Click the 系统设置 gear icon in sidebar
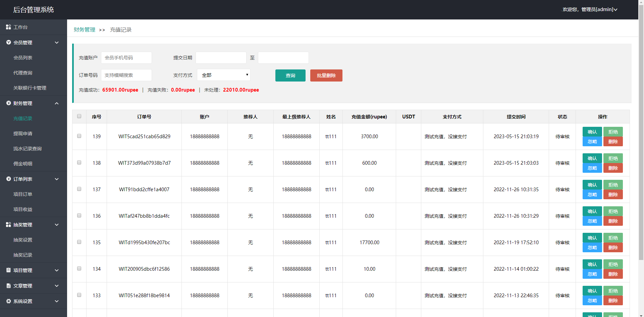 point(8,301)
